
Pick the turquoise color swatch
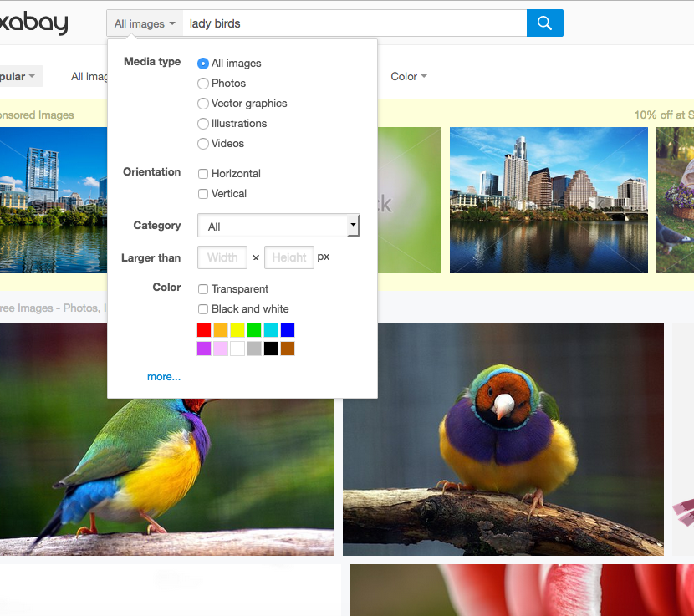[x=271, y=330]
